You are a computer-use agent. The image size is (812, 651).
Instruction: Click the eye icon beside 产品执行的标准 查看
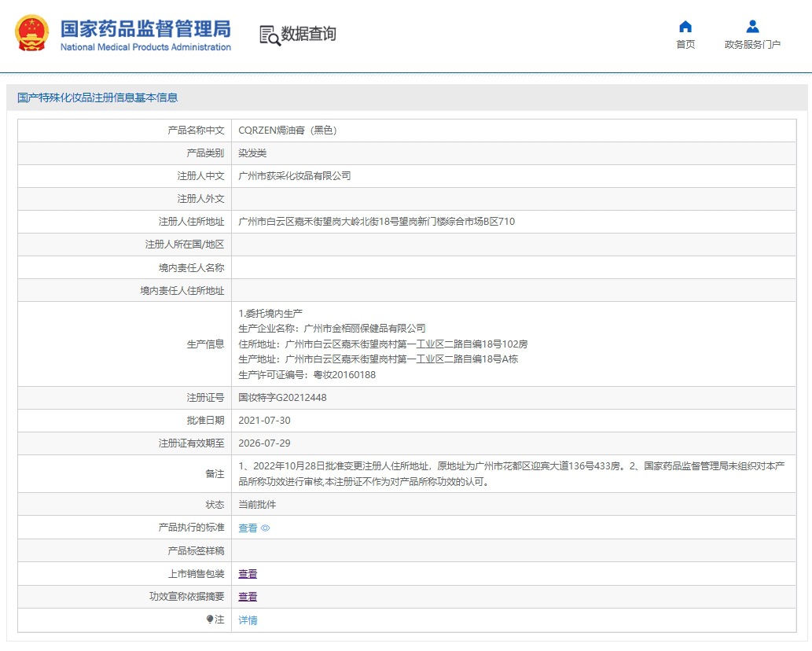point(266,528)
